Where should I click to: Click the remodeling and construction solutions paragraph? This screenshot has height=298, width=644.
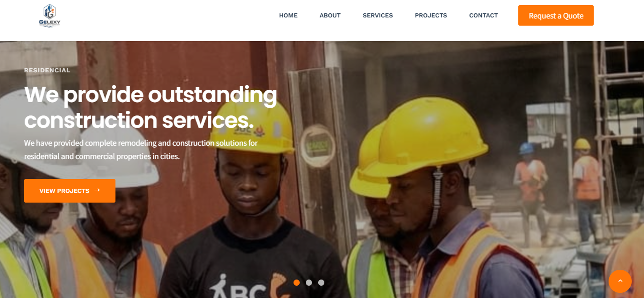tap(141, 150)
